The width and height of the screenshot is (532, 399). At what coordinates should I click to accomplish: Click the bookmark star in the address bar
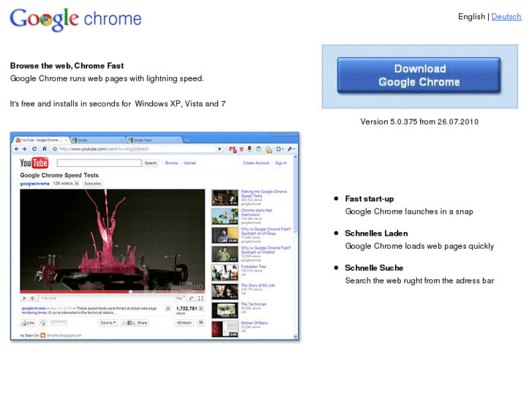pyautogui.click(x=55, y=149)
